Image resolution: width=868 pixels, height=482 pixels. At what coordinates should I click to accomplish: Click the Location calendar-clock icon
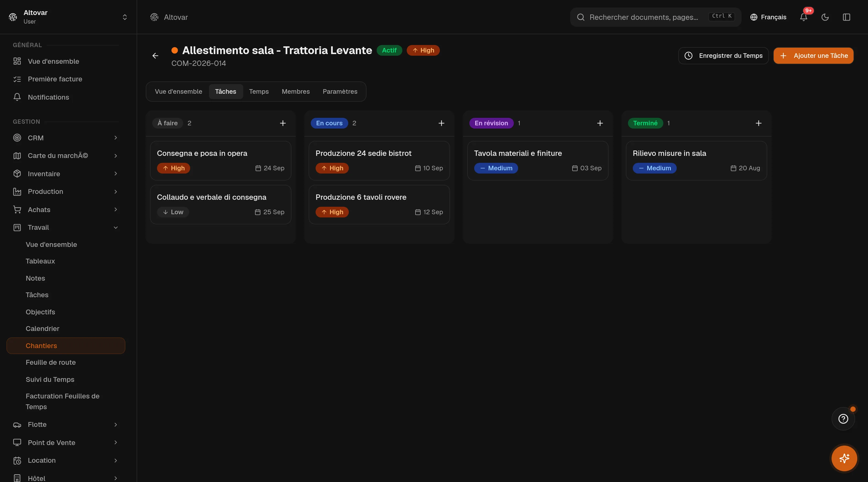[17, 460]
